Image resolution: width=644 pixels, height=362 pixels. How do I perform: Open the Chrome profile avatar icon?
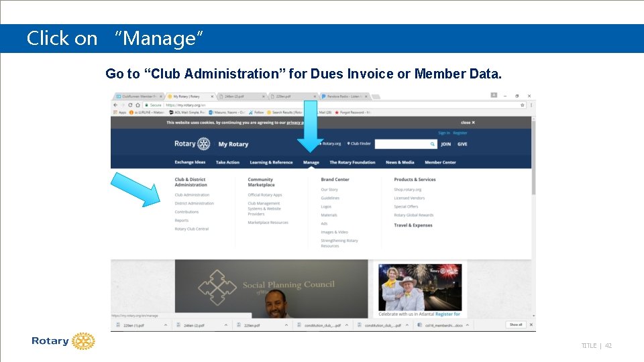click(494, 95)
